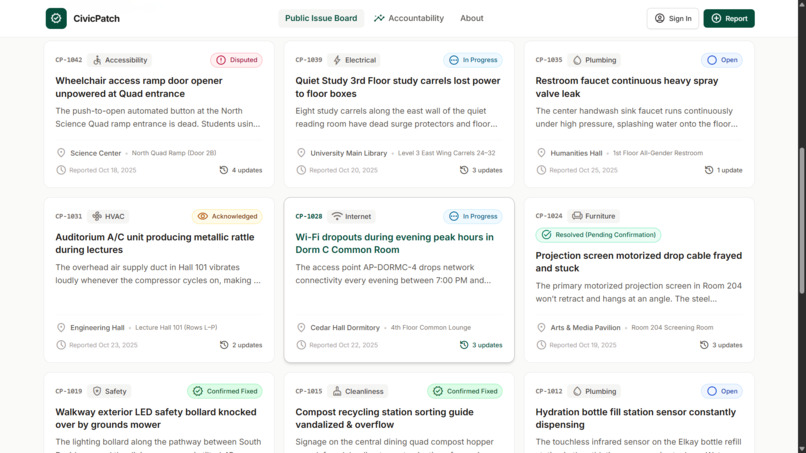806x453 pixels.
Task: Switch to the Accountability tab
Action: coord(409,18)
